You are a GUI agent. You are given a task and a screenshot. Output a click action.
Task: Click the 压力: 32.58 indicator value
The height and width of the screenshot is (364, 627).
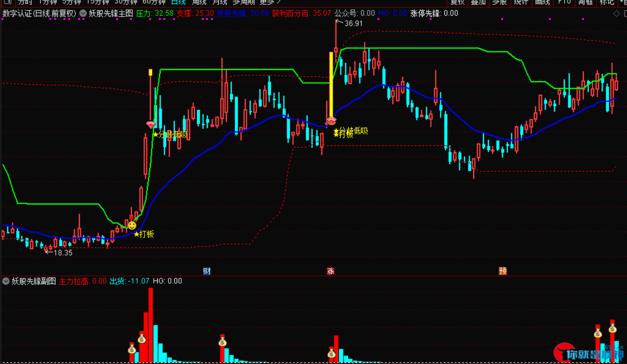click(x=155, y=13)
